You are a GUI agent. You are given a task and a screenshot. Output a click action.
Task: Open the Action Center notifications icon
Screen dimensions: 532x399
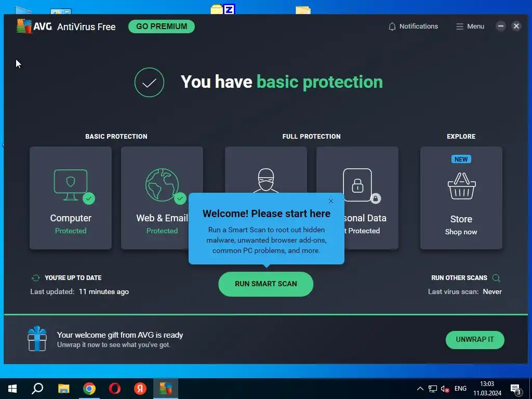516,389
